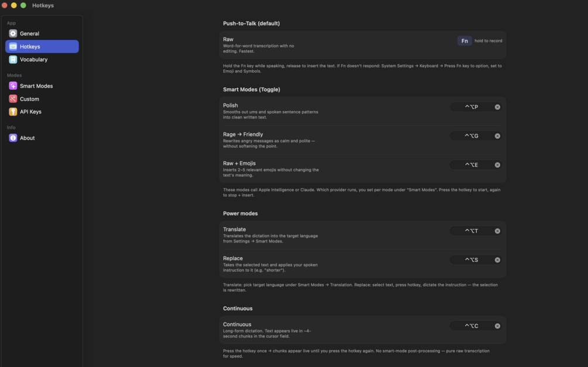Clear the Rage → Friendly hotkey
Viewport: 588px width, 367px height.
[x=497, y=136]
